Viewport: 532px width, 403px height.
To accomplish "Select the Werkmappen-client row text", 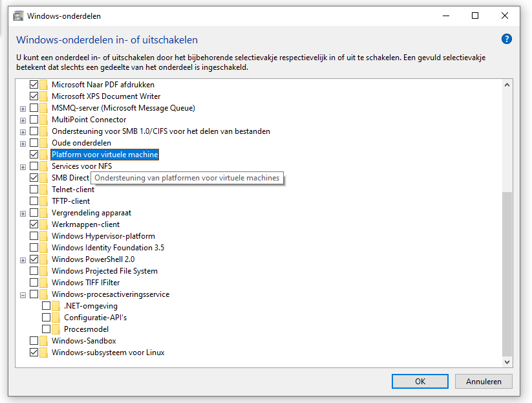I will click(85, 224).
